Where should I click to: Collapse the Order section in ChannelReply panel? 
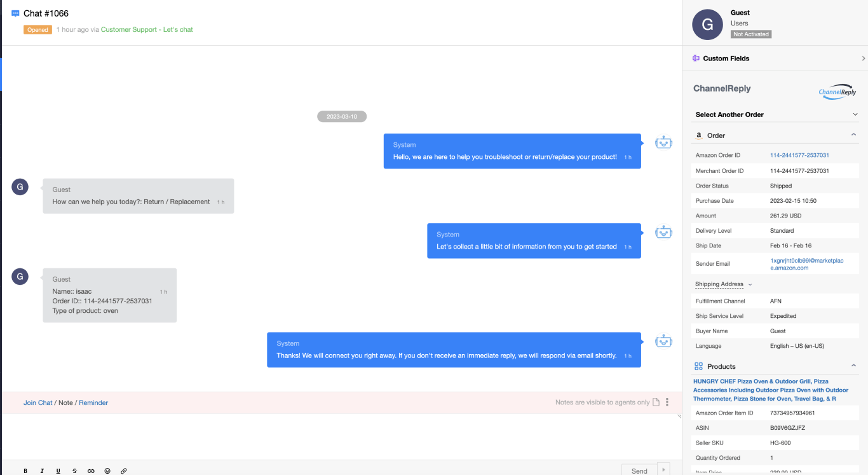(853, 135)
